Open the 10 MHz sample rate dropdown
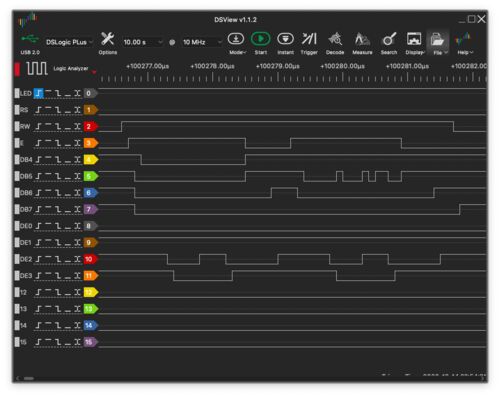 tap(202, 42)
